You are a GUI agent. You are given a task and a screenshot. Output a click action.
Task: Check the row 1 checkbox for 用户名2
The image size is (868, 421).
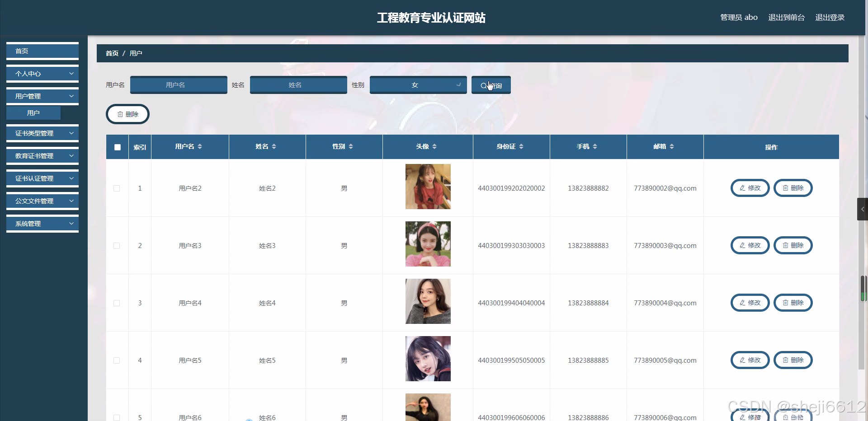(x=117, y=188)
